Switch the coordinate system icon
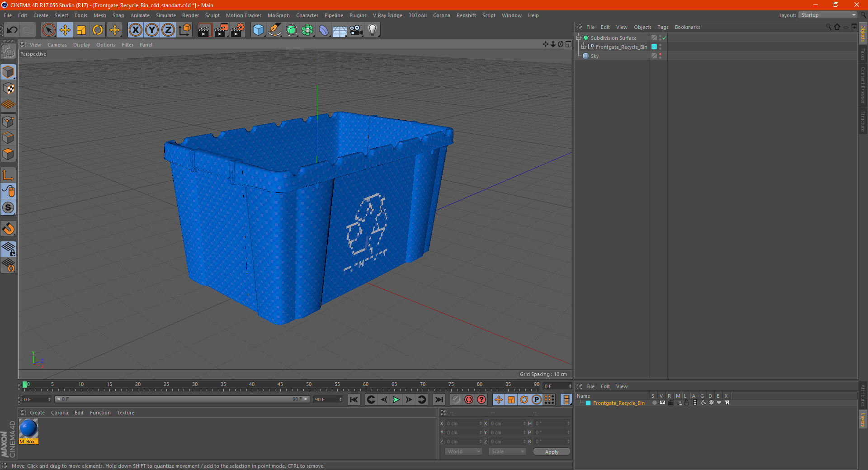 click(x=184, y=30)
